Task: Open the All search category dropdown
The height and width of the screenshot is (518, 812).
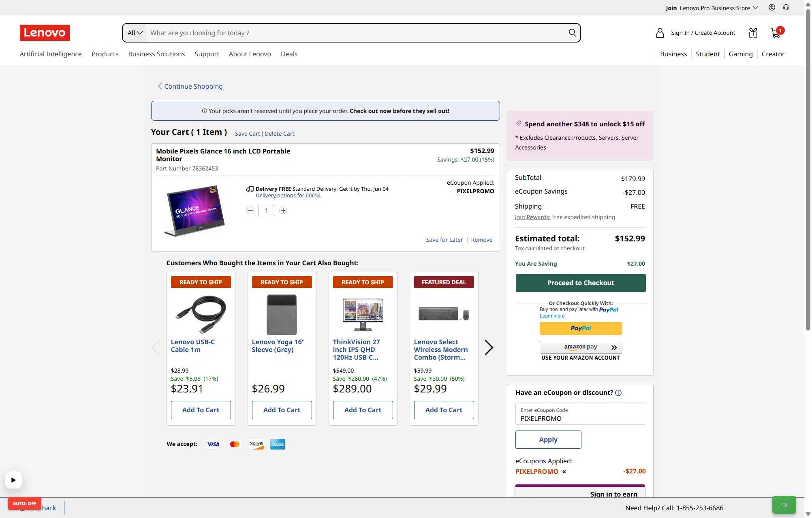Action: (x=135, y=33)
